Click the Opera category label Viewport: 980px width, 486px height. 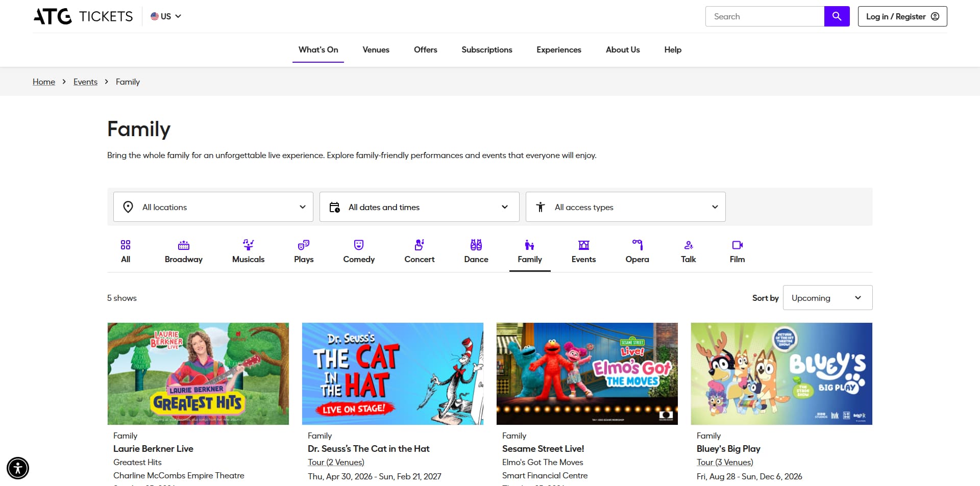coord(638,259)
